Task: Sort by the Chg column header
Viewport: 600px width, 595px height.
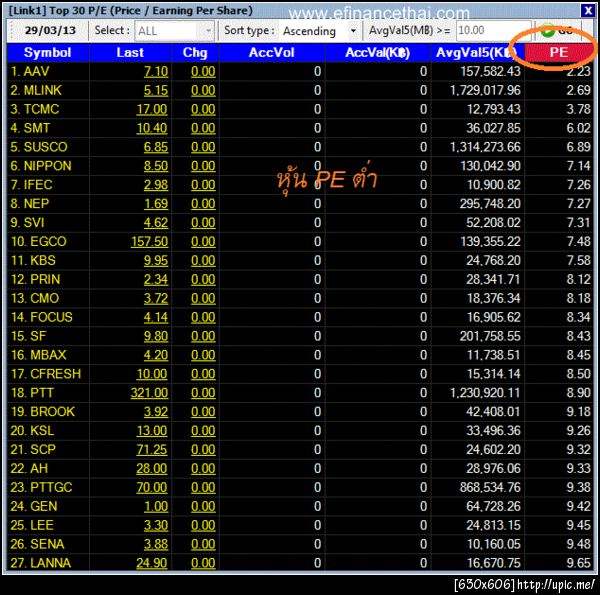Action: tap(195, 52)
